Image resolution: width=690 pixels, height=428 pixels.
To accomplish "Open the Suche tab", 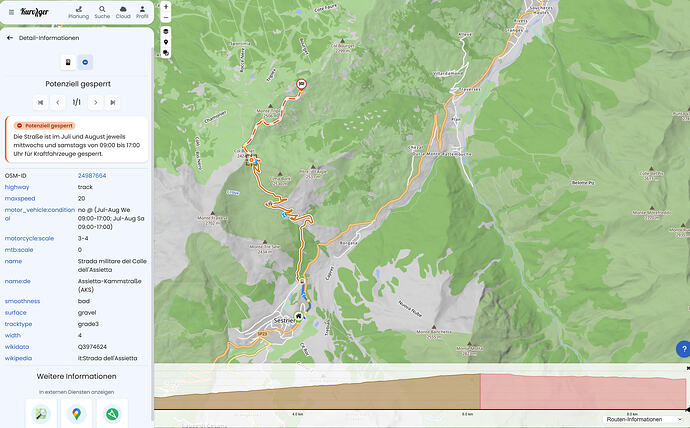I will (x=102, y=12).
